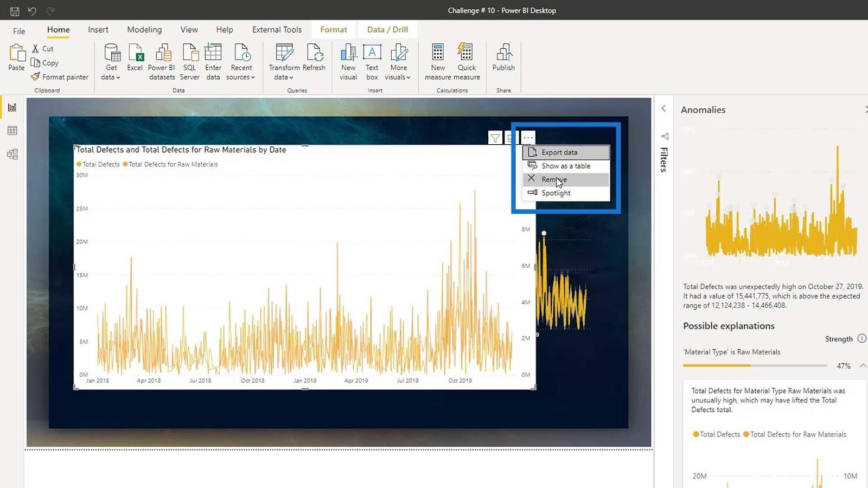Viewport: 868px width, 488px height.
Task: Create a Quick measure
Action: [467, 62]
